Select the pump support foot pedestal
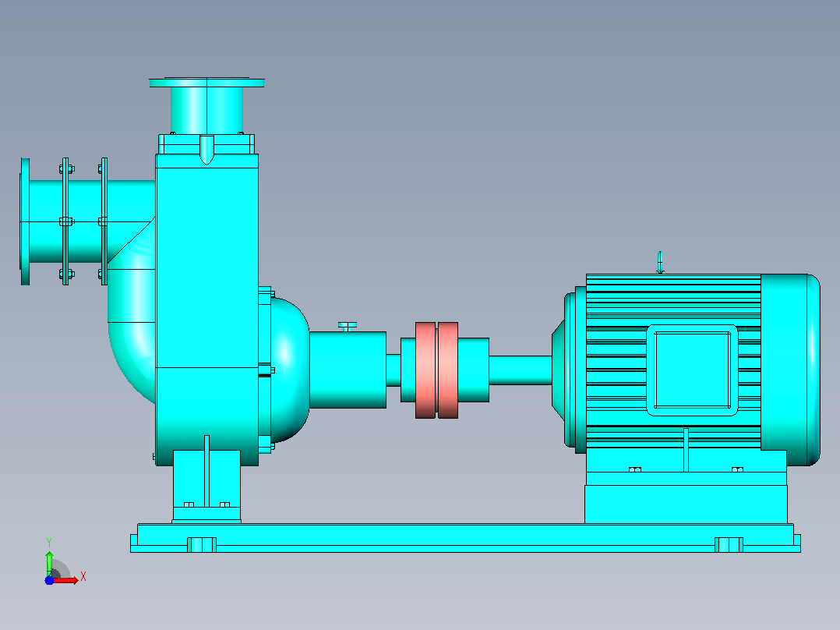Image resolution: width=840 pixels, height=630 pixels. (x=206, y=486)
